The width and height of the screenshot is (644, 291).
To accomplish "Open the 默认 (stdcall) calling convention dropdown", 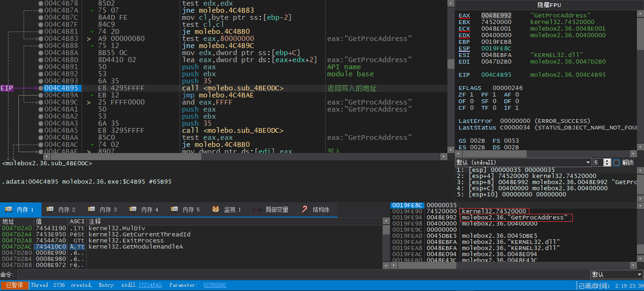I will click(x=523, y=162).
